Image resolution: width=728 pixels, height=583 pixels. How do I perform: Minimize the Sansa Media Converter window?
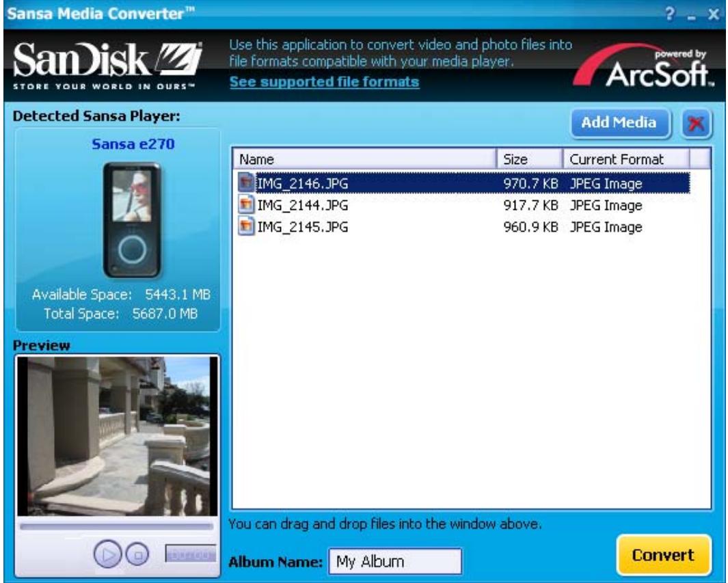click(x=692, y=16)
